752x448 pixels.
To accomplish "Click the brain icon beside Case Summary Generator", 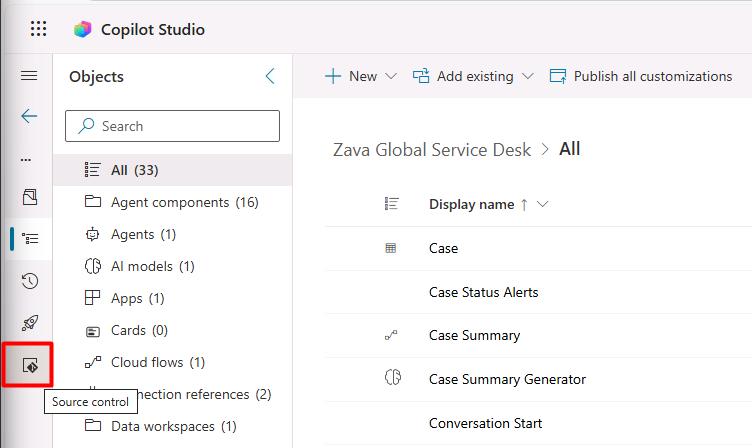I will [x=393, y=377].
